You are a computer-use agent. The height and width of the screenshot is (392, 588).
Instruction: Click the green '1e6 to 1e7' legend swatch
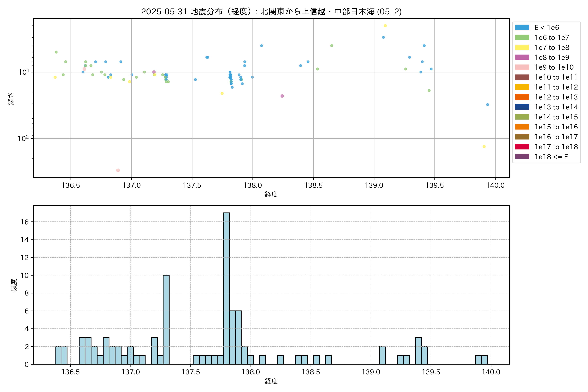pos(522,38)
